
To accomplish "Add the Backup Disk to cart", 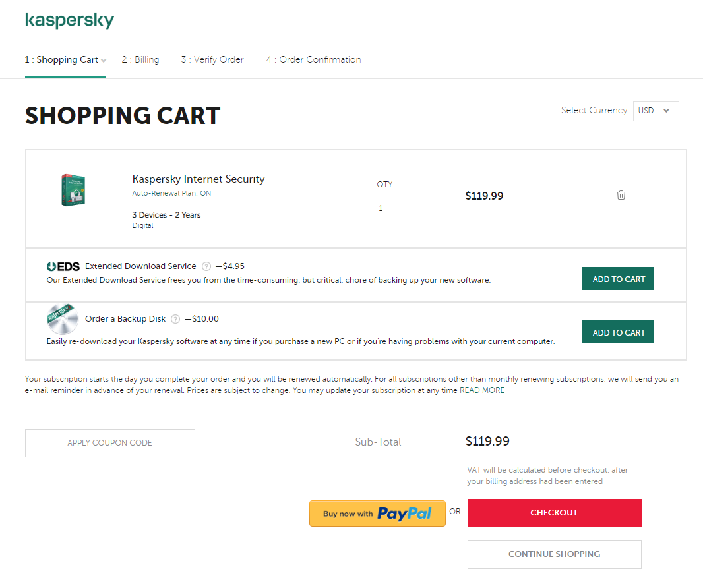I will click(618, 332).
